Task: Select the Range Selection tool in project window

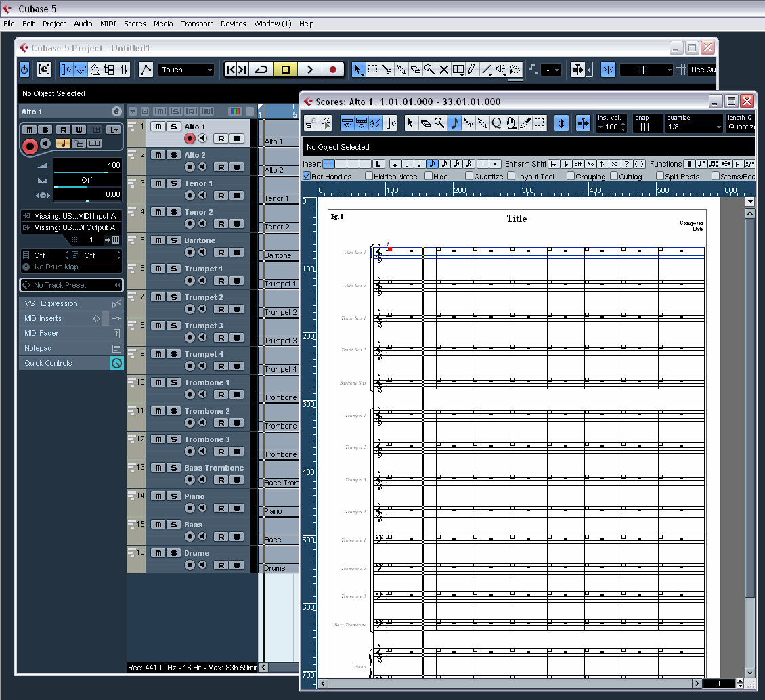Action: click(373, 70)
